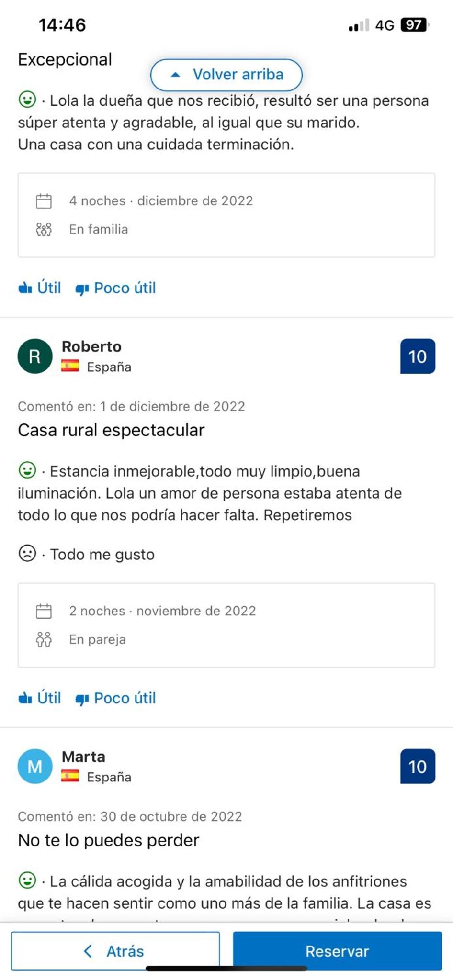The image size is (453, 980).
Task: Tap the Spain flag under Roberto's name
Action: click(70, 366)
